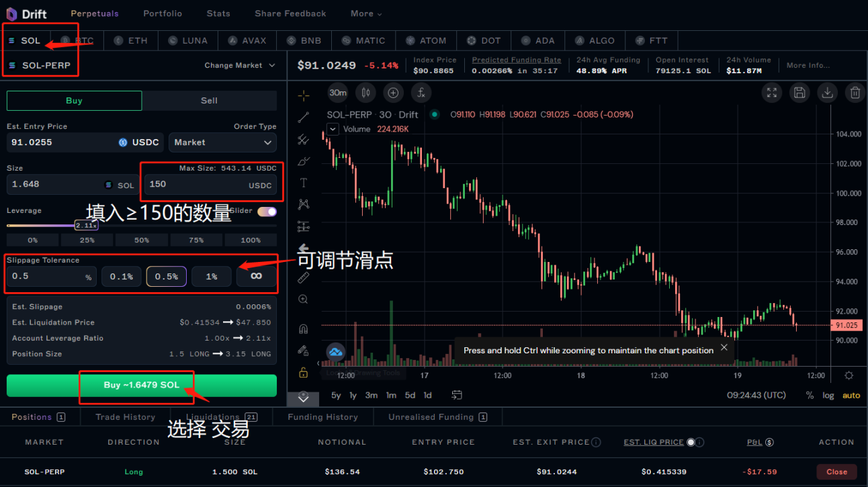Image resolution: width=868 pixels, height=487 pixels.
Task: Toggle log scale on chart
Action: tap(828, 395)
